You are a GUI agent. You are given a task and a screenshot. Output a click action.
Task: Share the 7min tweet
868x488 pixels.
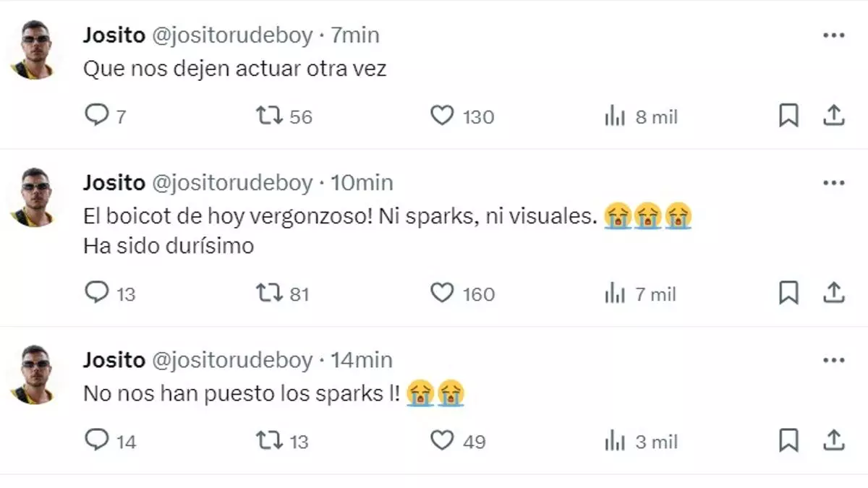834,116
